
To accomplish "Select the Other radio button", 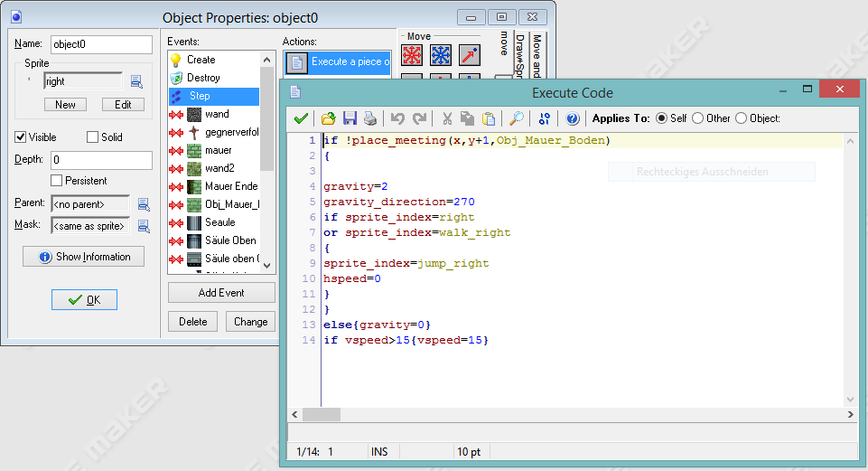I will 698,118.
